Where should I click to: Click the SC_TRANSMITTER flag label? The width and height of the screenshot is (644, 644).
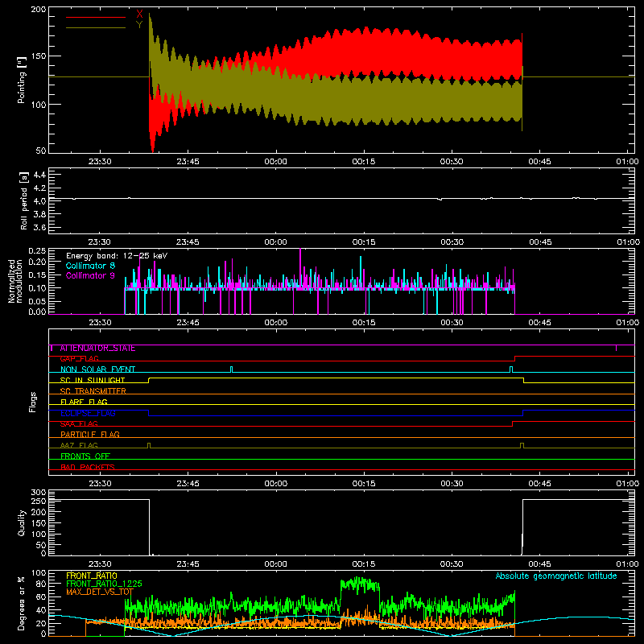(x=93, y=391)
